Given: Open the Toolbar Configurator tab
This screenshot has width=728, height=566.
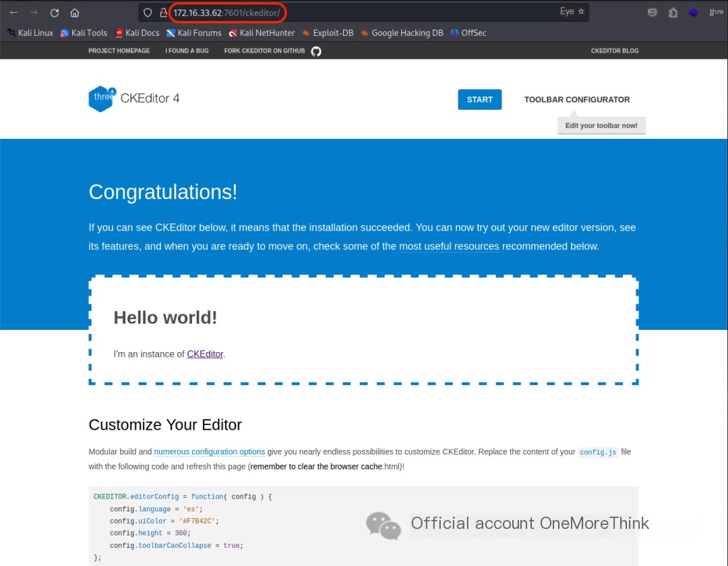Looking at the screenshot, I should point(576,99).
